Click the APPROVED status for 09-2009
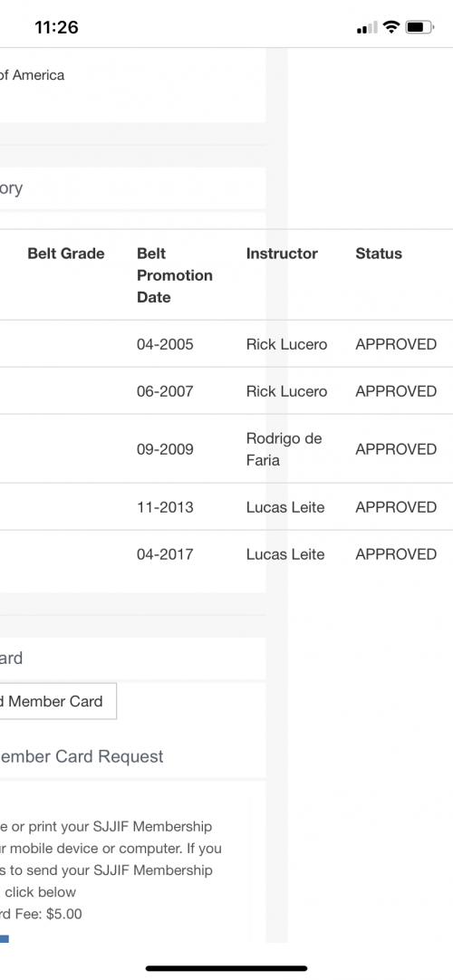 tap(396, 449)
